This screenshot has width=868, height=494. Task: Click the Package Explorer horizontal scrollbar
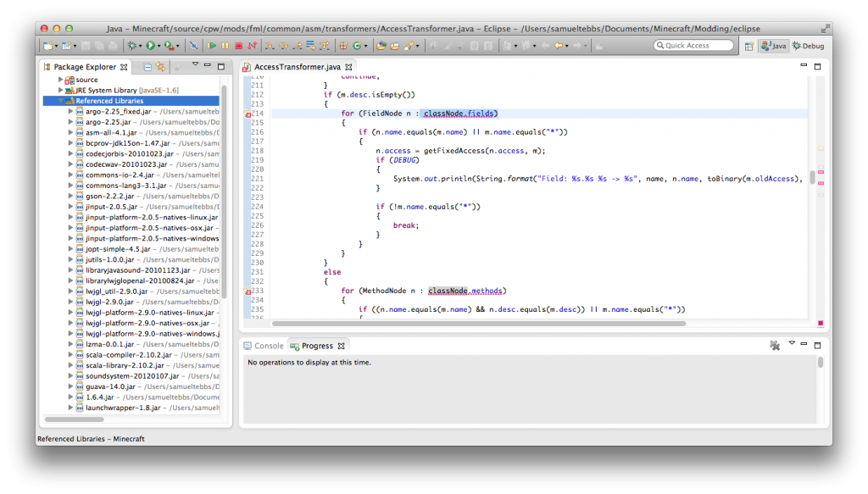point(75,419)
